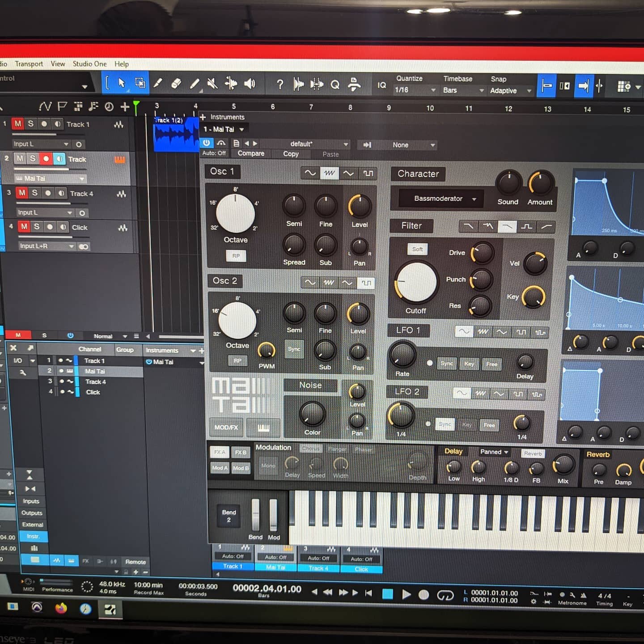Select the Mute tool
Screen dimensions: 644x644
212,84
